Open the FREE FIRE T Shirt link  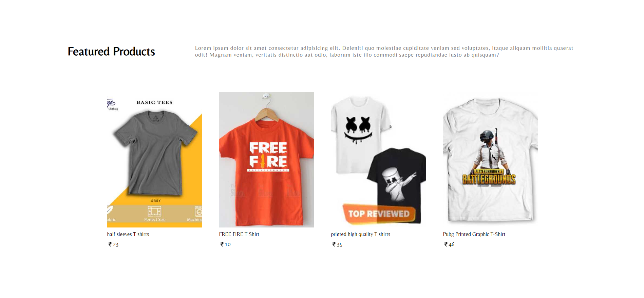239,234
